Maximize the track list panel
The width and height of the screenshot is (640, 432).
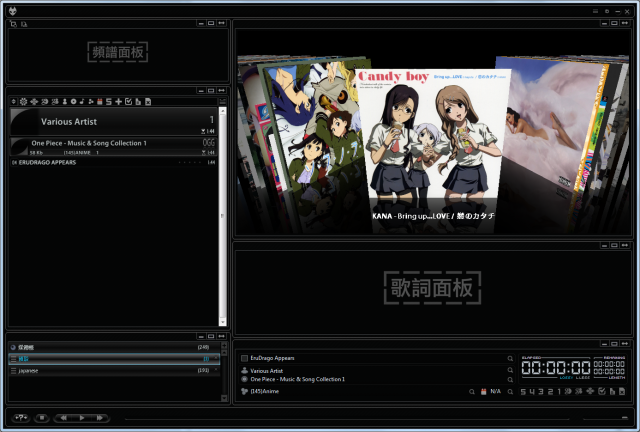[211, 90]
